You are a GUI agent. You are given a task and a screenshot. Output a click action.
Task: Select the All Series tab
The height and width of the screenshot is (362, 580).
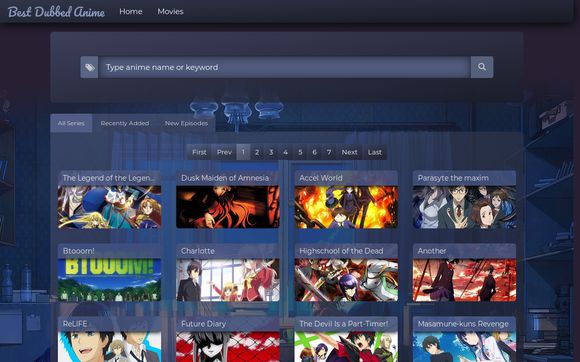click(x=71, y=123)
